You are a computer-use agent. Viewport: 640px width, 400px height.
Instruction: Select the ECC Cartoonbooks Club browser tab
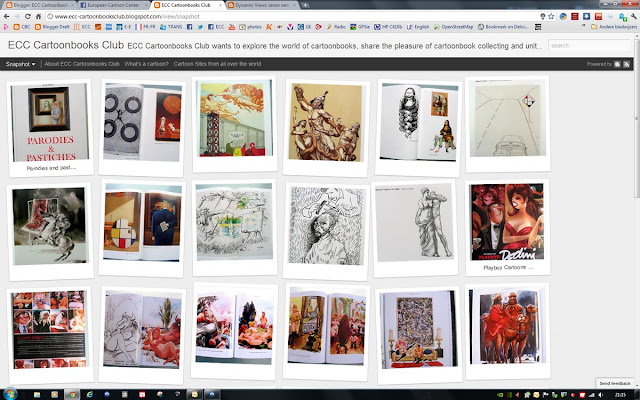pos(187,5)
